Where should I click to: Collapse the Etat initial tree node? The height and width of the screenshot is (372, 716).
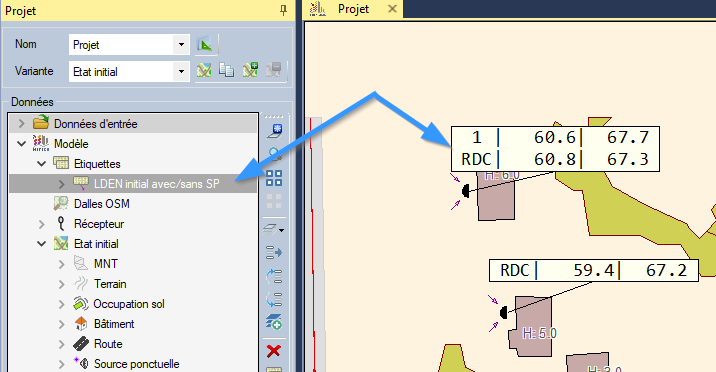click(x=42, y=244)
